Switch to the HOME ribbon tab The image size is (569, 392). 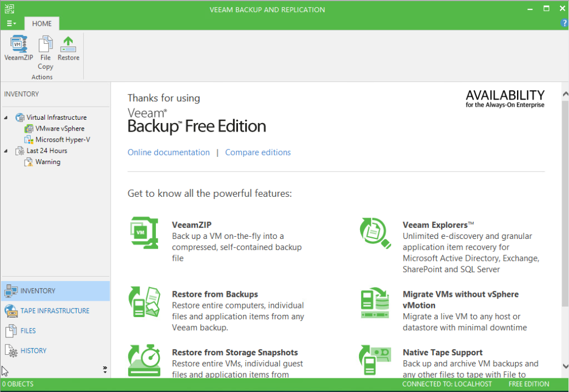42,24
